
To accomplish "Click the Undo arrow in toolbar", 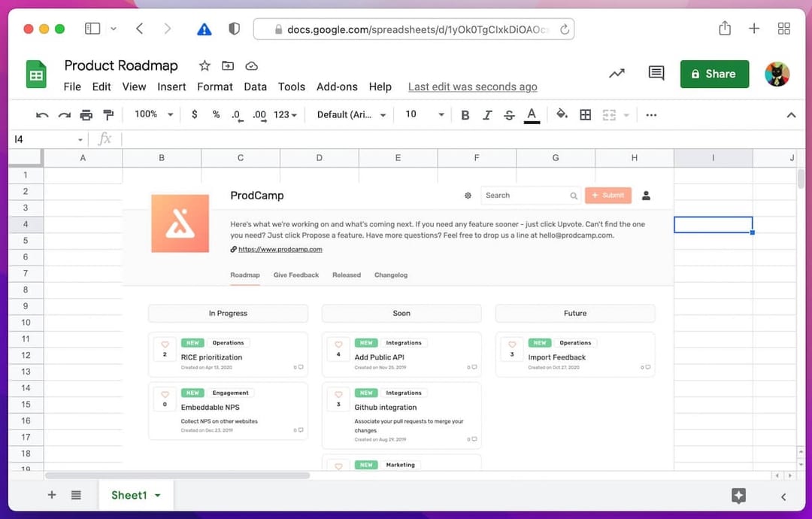I will pos(42,115).
